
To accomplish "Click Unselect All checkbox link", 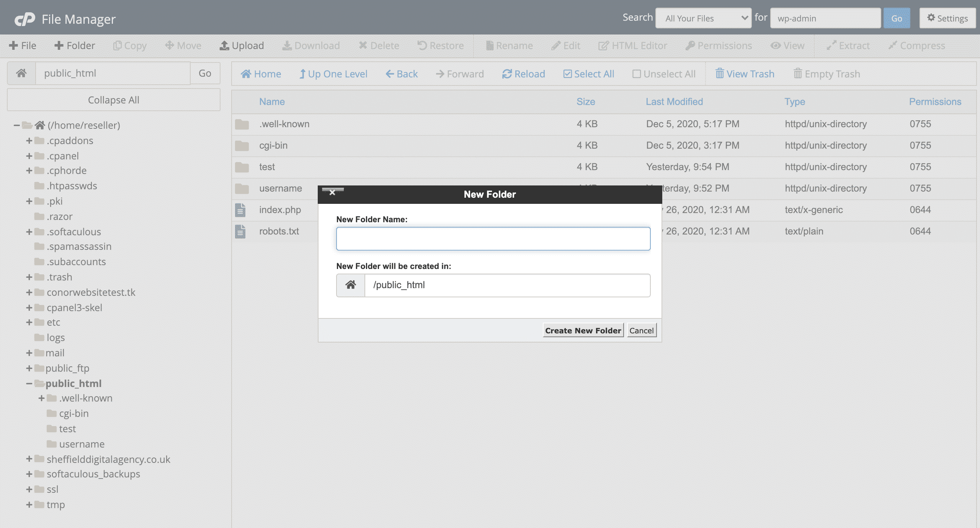I will pyautogui.click(x=664, y=74).
